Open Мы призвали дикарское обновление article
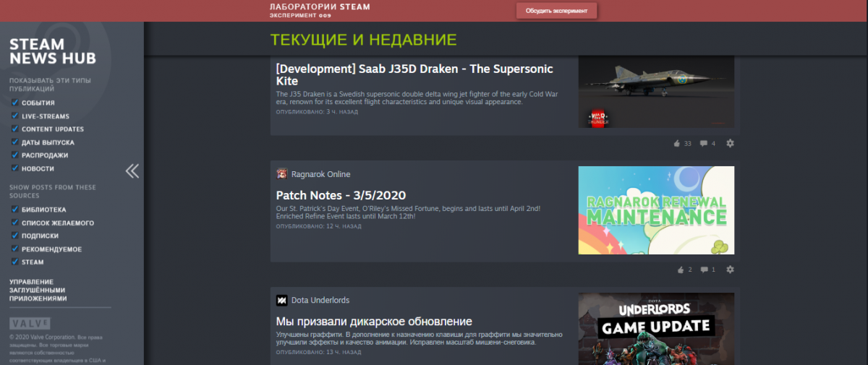The width and height of the screenshot is (868, 365). tap(374, 321)
